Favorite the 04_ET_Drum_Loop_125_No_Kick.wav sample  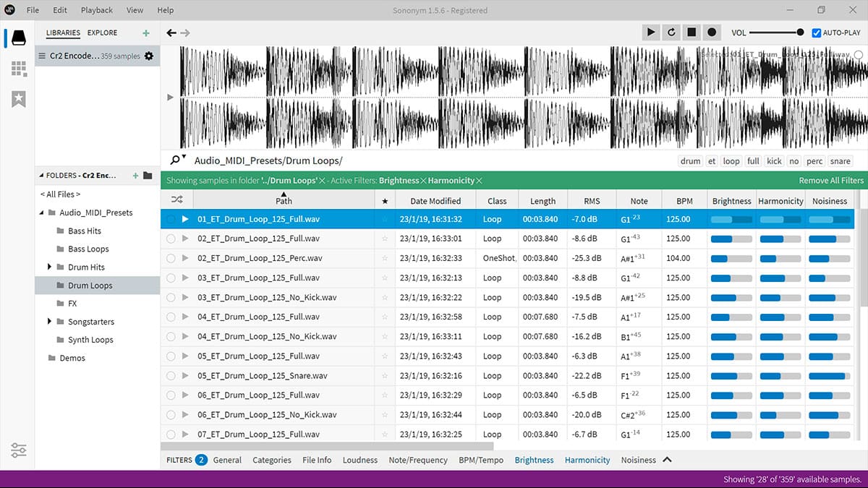tap(385, 336)
